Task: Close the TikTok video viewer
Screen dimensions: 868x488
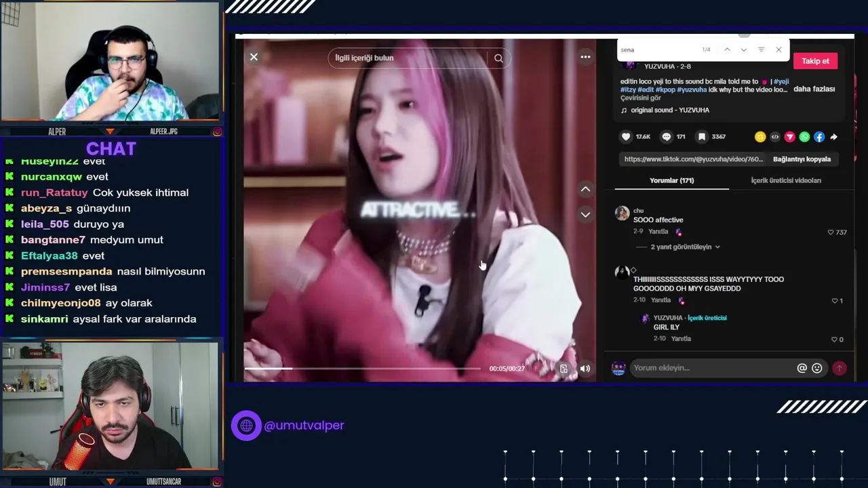Action: point(254,57)
